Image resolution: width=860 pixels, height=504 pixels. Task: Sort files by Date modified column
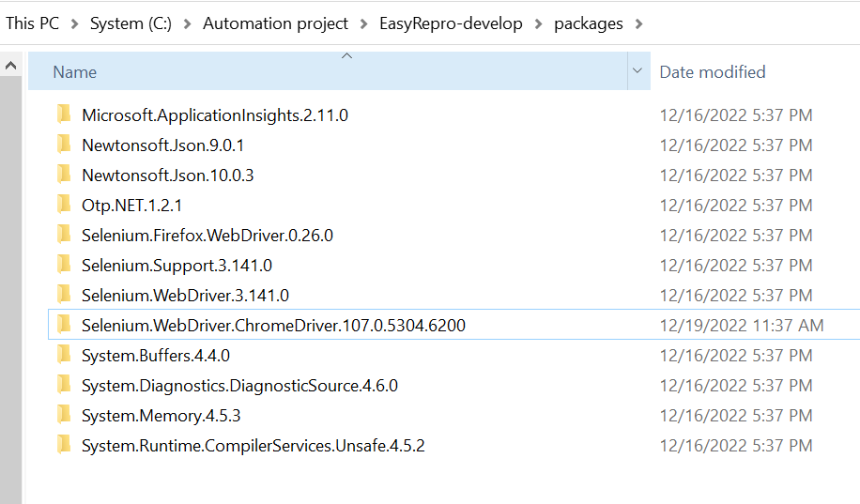coord(712,72)
